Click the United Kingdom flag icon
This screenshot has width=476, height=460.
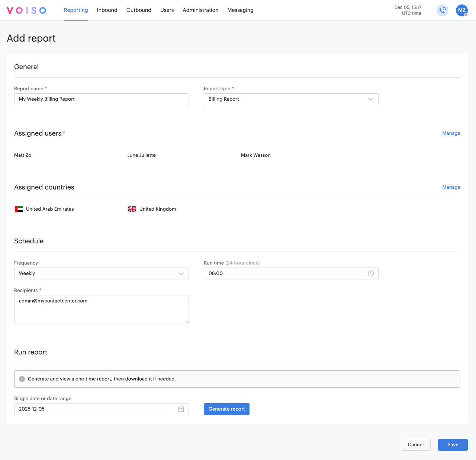[x=132, y=209]
